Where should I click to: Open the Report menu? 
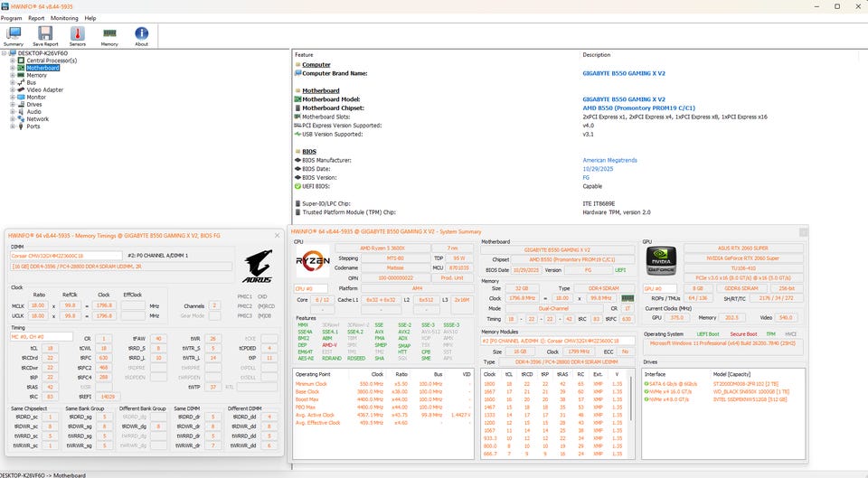point(36,18)
